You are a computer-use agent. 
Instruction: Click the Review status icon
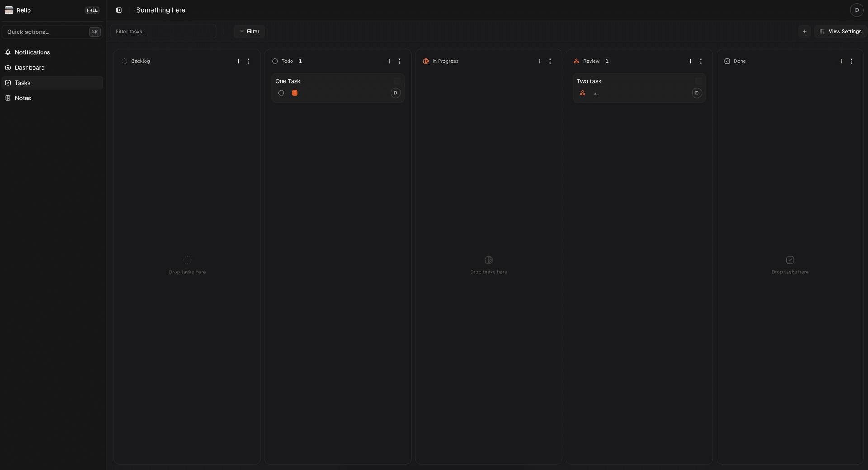[x=576, y=61]
